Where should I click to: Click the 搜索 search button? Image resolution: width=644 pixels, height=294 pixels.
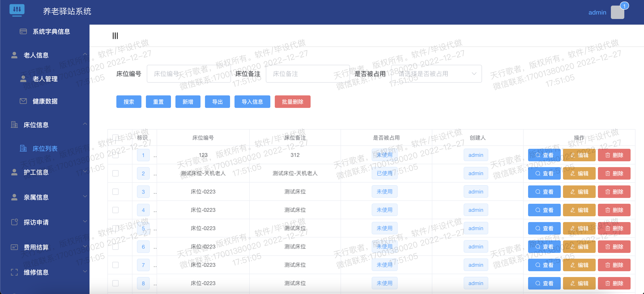tap(129, 102)
